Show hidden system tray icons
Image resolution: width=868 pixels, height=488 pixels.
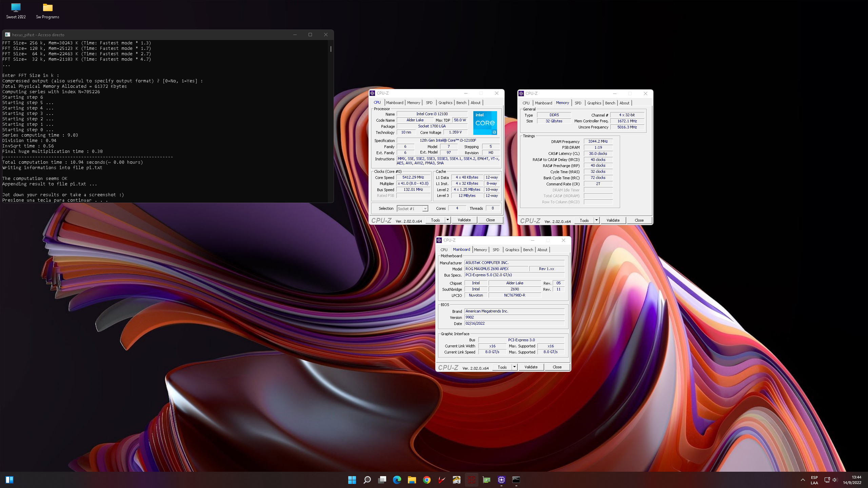[x=803, y=480]
